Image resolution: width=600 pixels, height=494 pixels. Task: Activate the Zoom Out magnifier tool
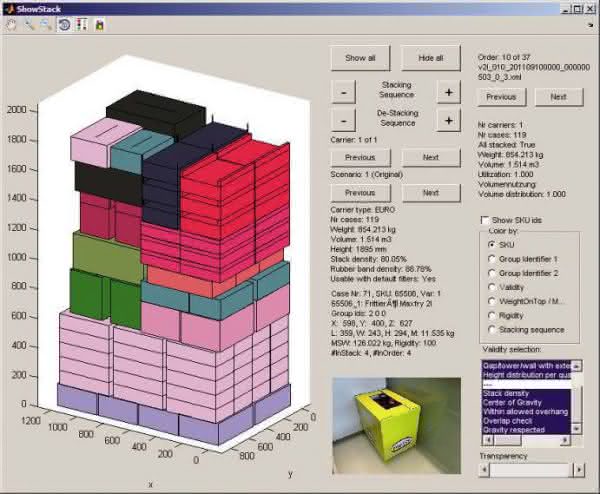coord(46,25)
